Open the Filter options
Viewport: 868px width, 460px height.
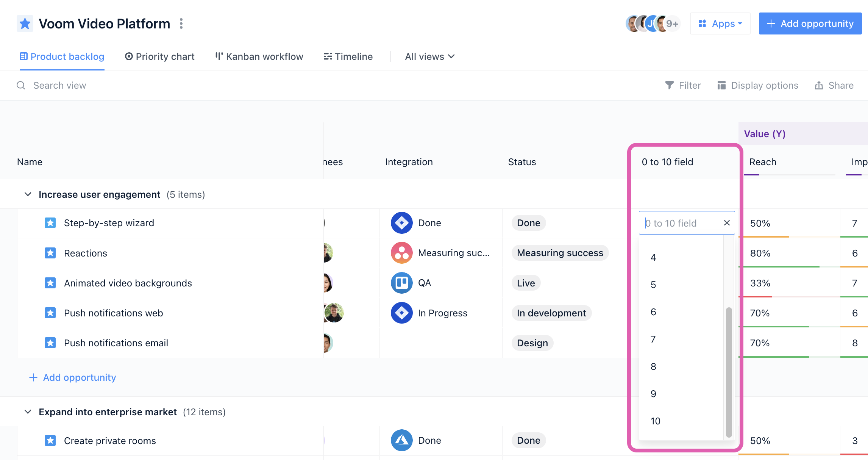[683, 85]
